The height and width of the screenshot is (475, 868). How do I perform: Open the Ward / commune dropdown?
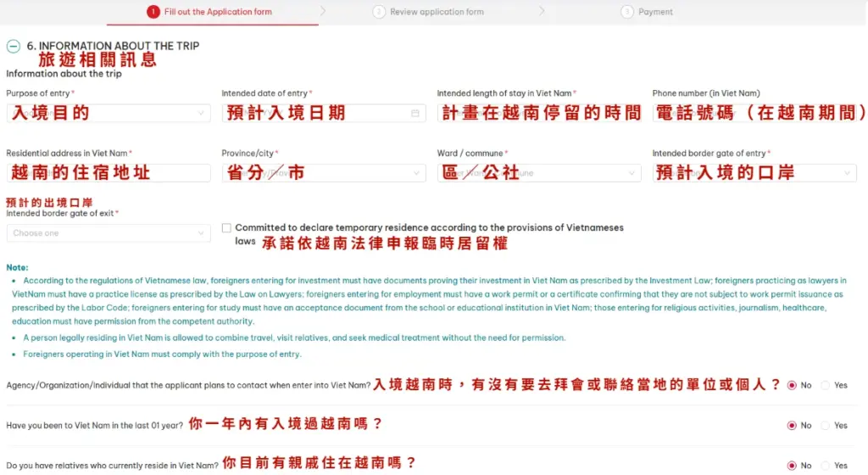539,173
